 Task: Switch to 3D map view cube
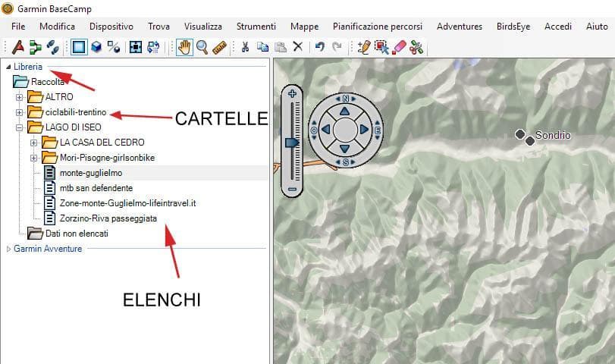pyautogui.click(x=96, y=48)
